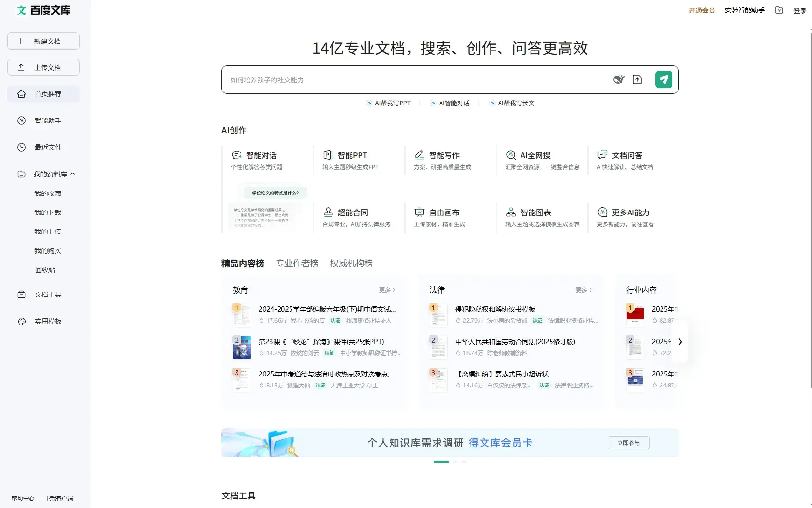Click the 立即参与 banner button

click(x=629, y=443)
